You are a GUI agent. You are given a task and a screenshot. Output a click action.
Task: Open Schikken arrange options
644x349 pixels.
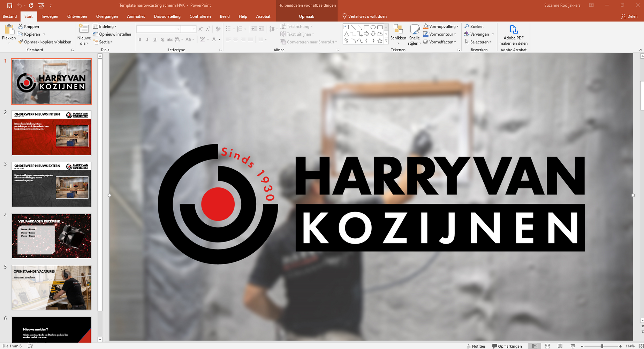point(398,34)
